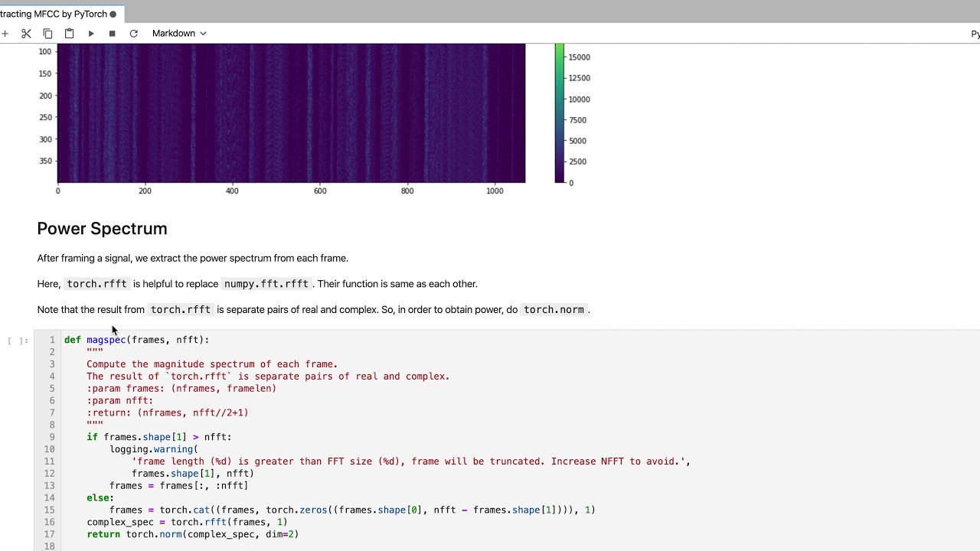980x551 pixels.
Task: Click the :return: (nframes, nfft//2+1) docstring line
Action: click(x=168, y=412)
